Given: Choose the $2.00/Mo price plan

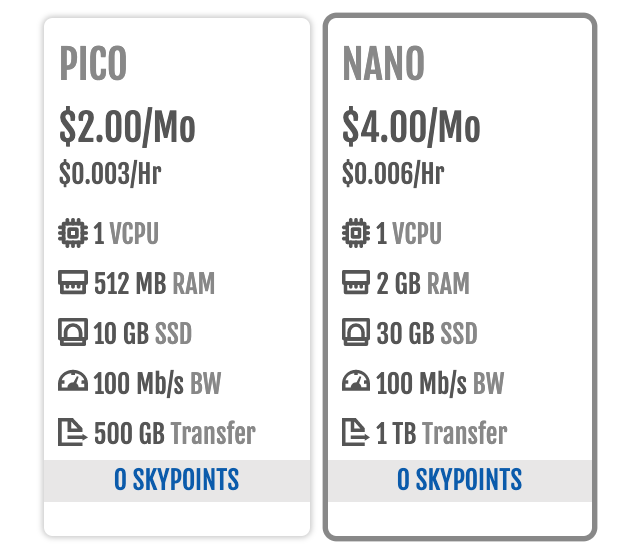Looking at the screenshot, I should tap(127, 127).
